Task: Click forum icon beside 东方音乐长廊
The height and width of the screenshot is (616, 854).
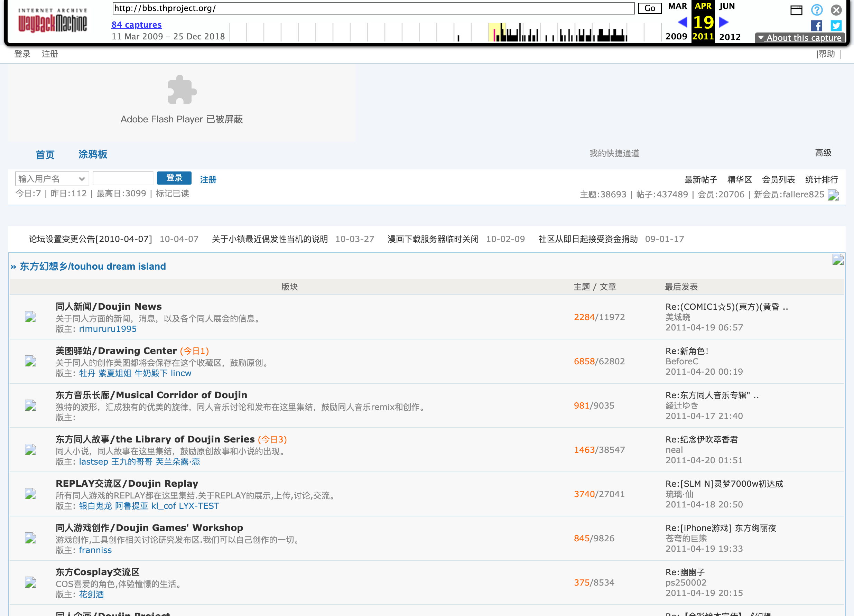Action: [30, 405]
